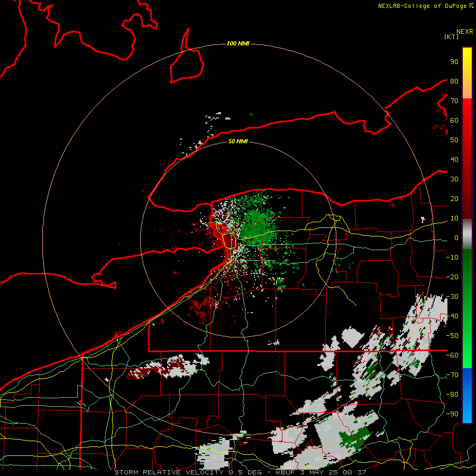Click the "KBUF 3 MAY 25 00:37" timestamp text

[x=321, y=472]
